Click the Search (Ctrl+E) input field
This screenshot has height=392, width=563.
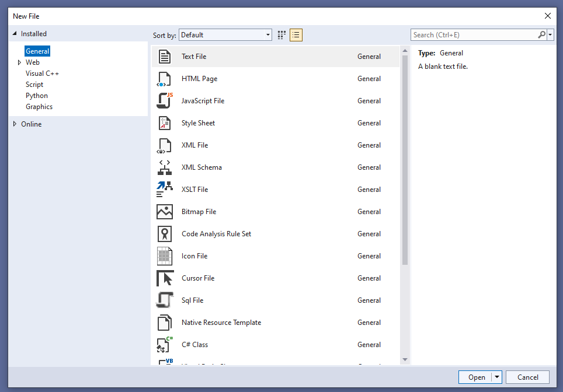tap(474, 35)
